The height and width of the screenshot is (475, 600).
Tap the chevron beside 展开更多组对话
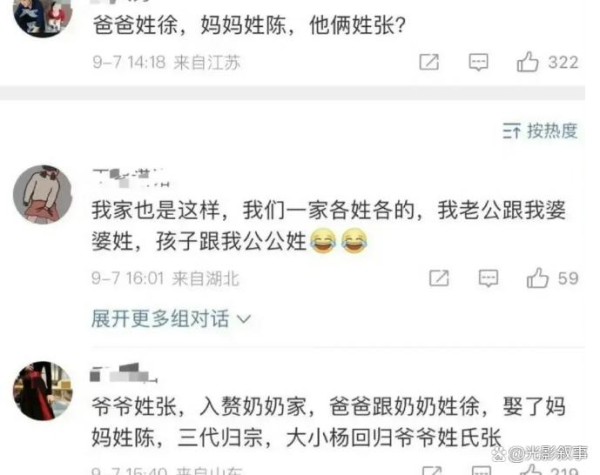click(x=244, y=319)
